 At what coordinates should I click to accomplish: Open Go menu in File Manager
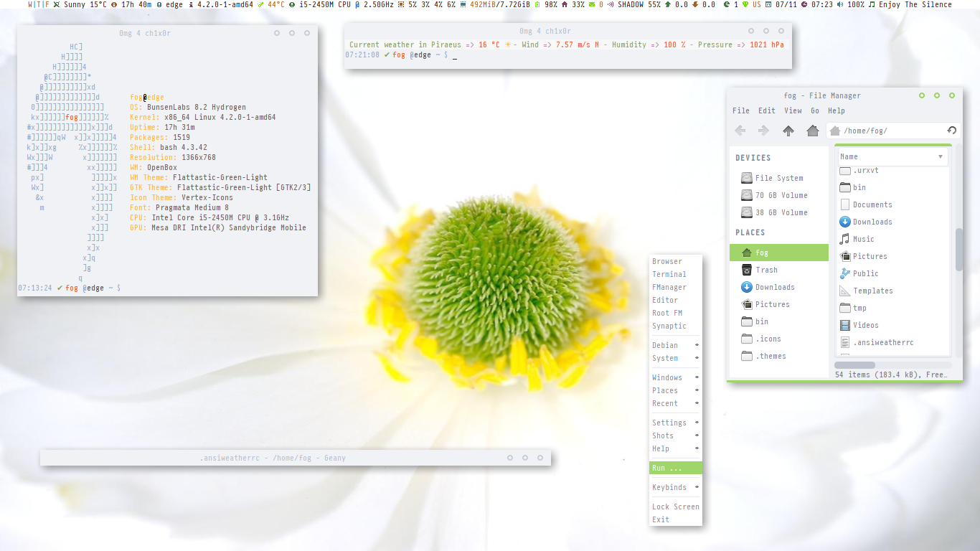coord(815,110)
